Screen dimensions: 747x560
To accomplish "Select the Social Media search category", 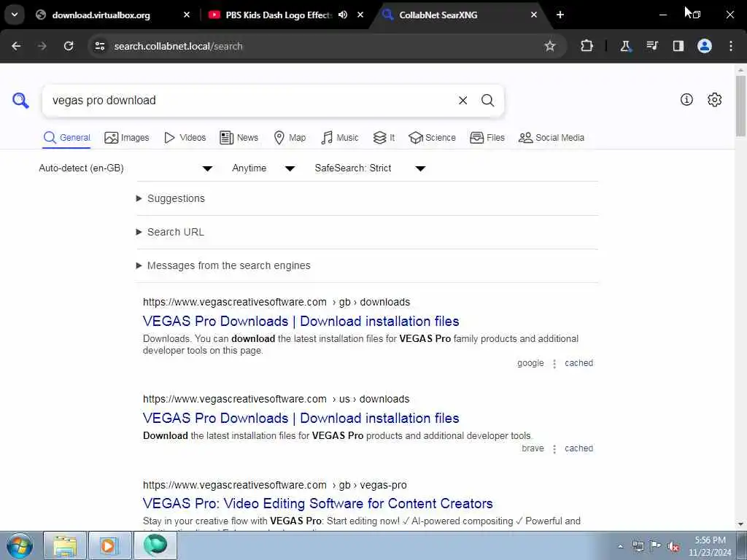I will [x=551, y=138].
